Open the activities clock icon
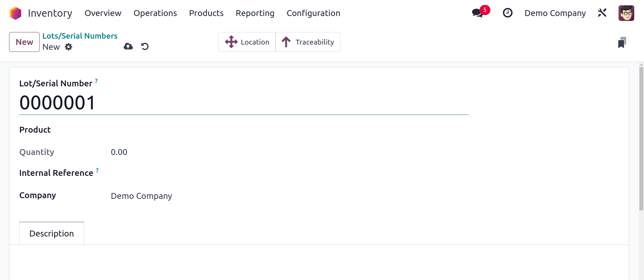Image resolution: width=644 pixels, height=280 pixels. 508,13
